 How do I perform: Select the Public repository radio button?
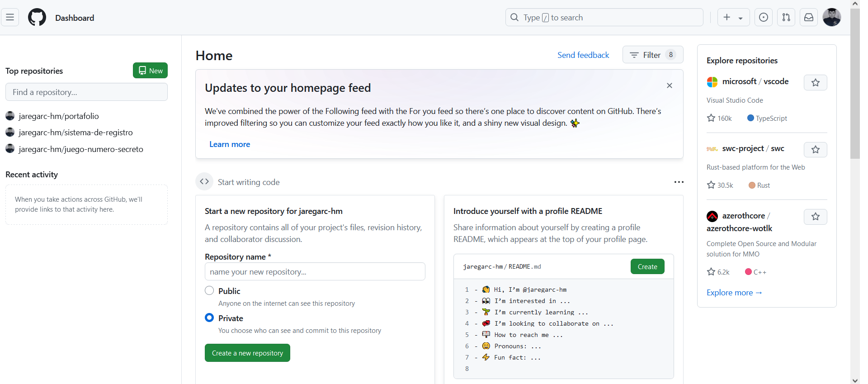pos(209,290)
